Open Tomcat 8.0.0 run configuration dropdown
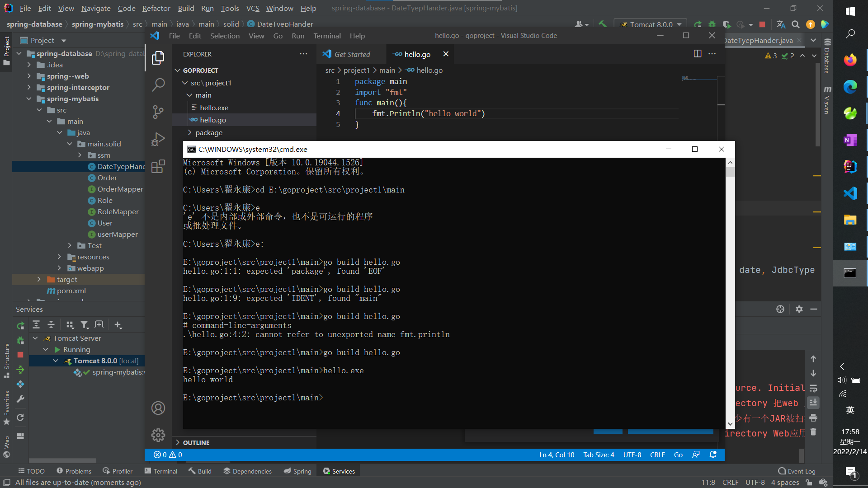This screenshot has height=488, width=868. (x=651, y=24)
